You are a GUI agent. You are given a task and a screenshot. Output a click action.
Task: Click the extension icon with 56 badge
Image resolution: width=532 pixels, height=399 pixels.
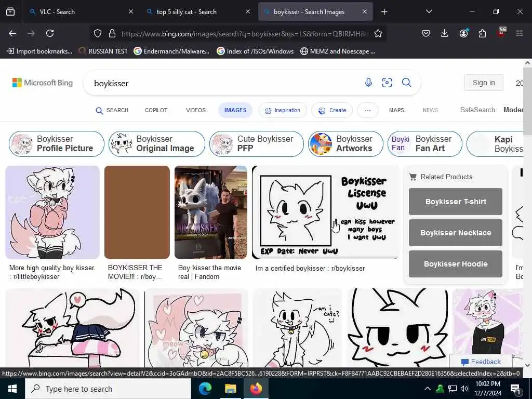(501, 32)
